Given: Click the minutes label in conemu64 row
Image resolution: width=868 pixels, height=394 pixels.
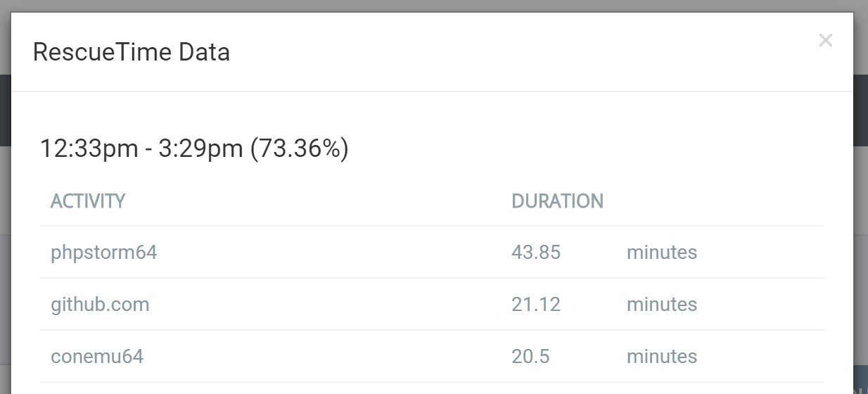Looking at the screenshot, I should 662,357.
